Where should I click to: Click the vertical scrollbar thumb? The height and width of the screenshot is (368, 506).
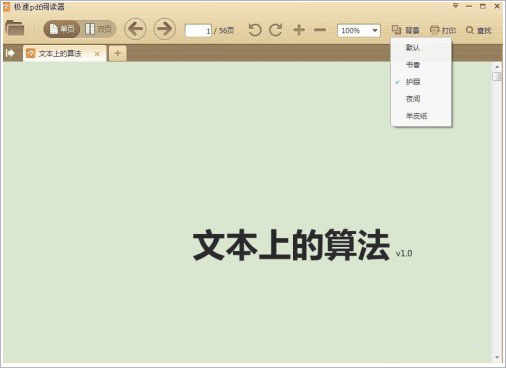tap(497, 76)
